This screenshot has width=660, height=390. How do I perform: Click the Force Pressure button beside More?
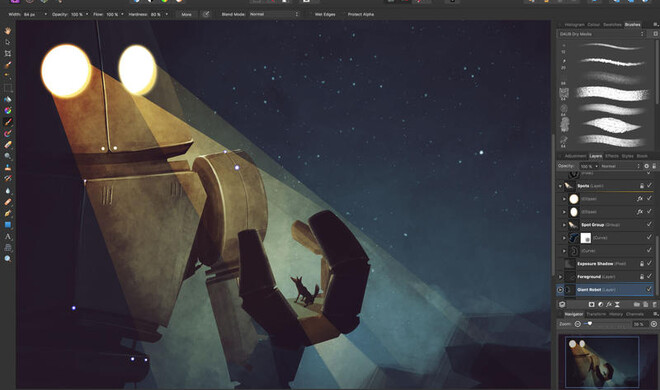206,14
